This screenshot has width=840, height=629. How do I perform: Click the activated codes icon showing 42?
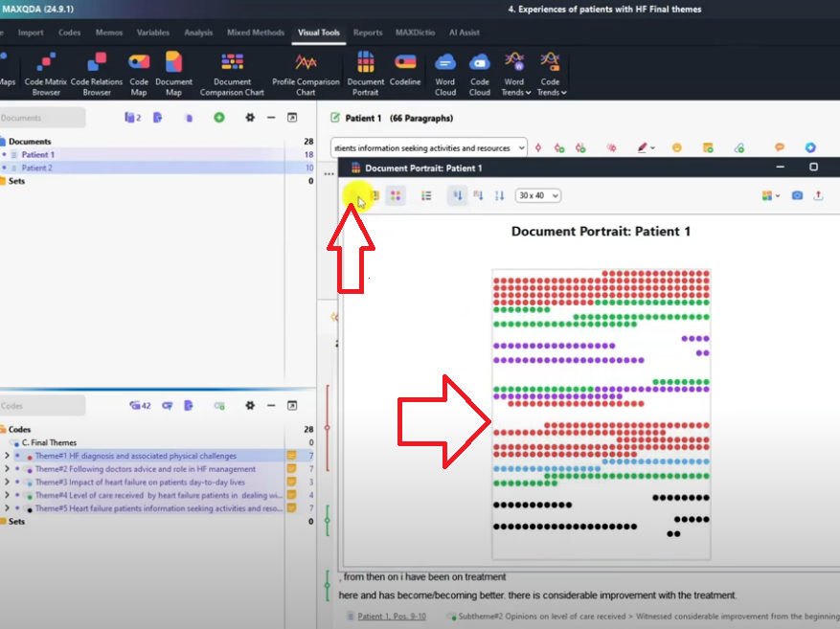click(140, 406)
